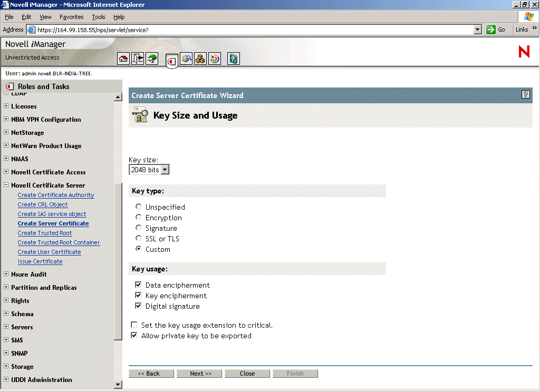540x392 pixels.
Task: Expand the SNMP role
Action: coord(6,353)
